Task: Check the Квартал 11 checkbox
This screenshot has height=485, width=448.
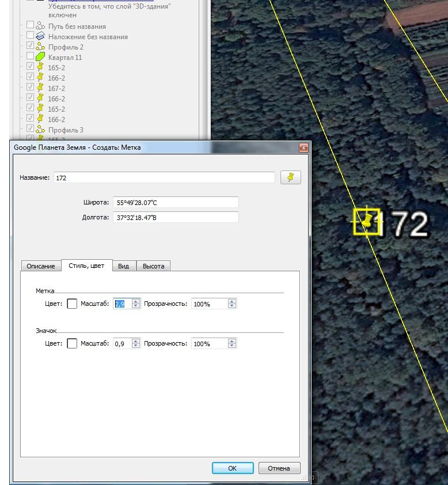Action: coord(31,56)
